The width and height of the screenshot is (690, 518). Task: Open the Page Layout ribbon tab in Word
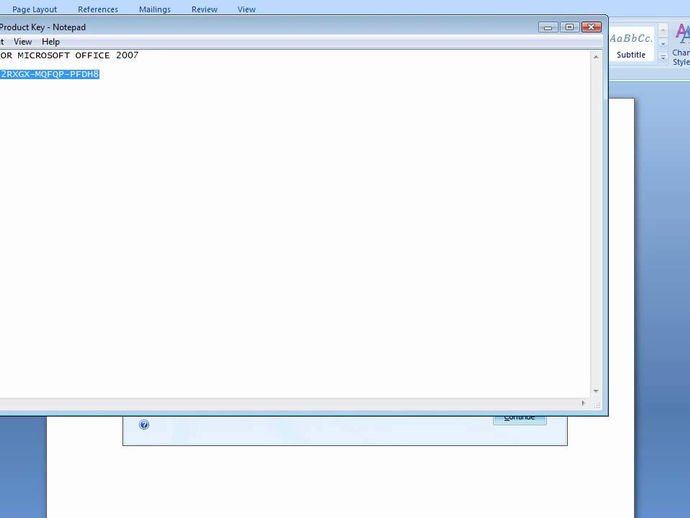coord(34,9)
